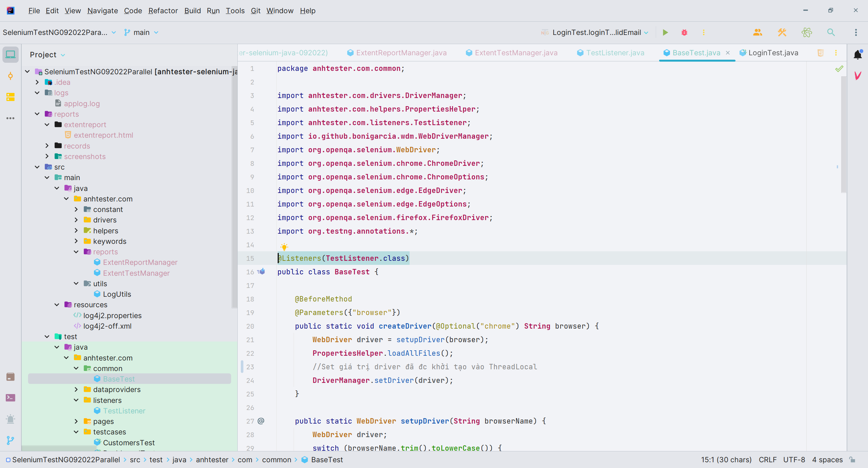Viewport: 868px width, 468px height.
Task: Select CustomersTest class in tree
Action: coord(129,443)
